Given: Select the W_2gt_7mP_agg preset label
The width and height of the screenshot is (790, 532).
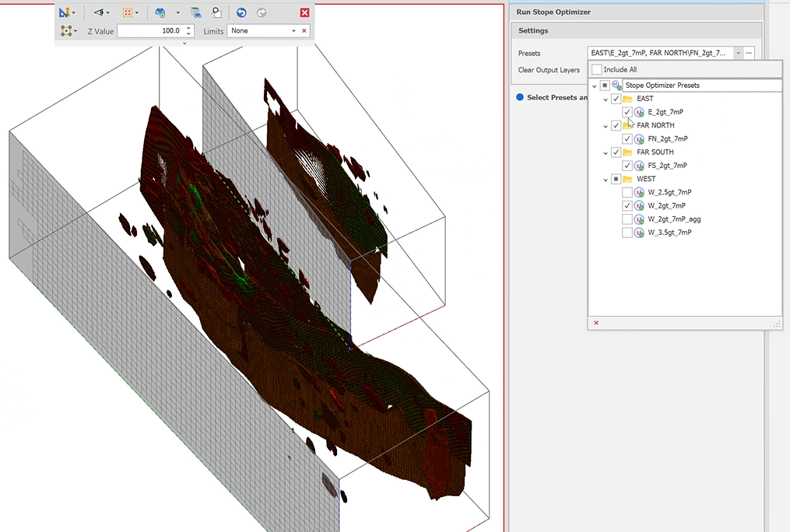Looking at the screenshot, I should (x=674, y=219).
